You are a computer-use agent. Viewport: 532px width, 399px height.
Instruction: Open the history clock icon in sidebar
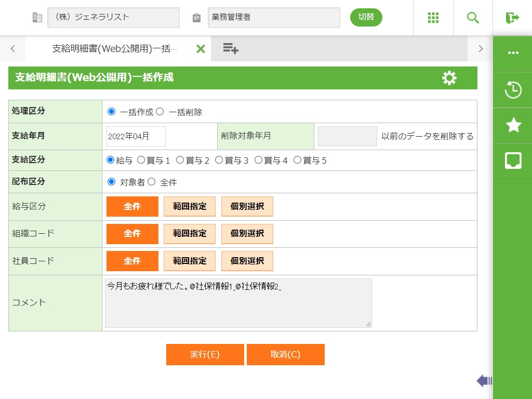coord(513,90)
